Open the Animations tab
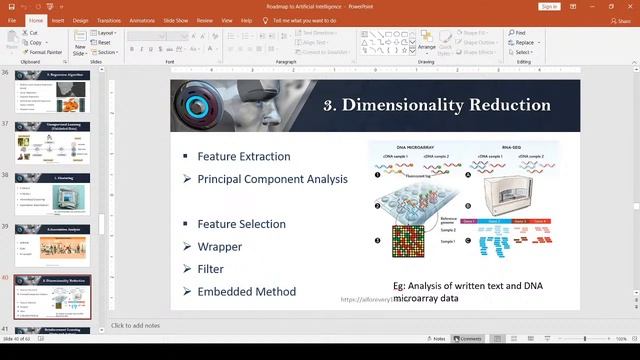This screenshot has height=360, width=640. coord(142,20)
